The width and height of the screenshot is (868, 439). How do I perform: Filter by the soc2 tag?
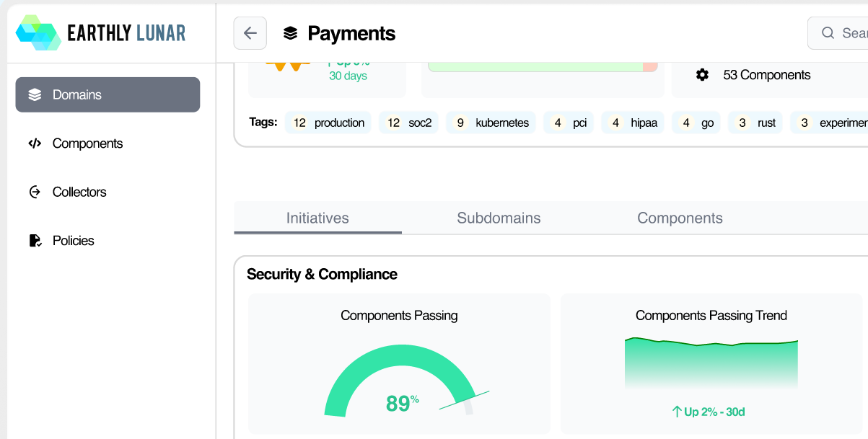click(408, 123)
